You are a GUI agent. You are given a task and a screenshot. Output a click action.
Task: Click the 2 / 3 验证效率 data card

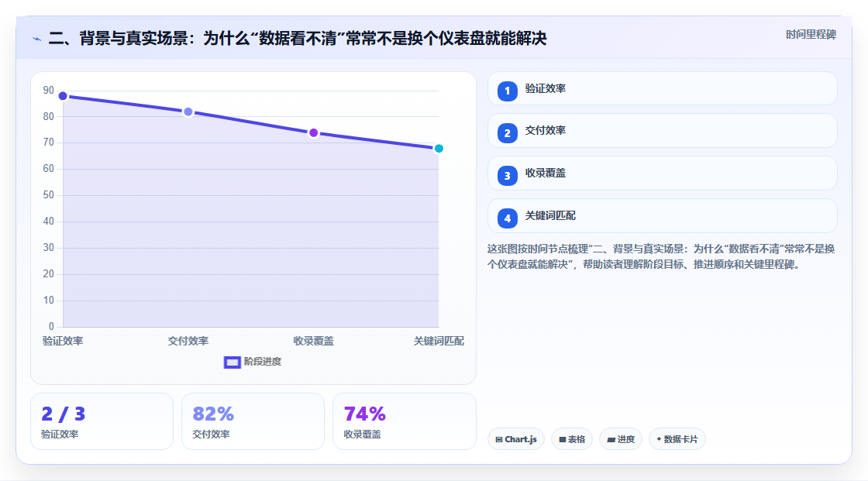[102, 421]
